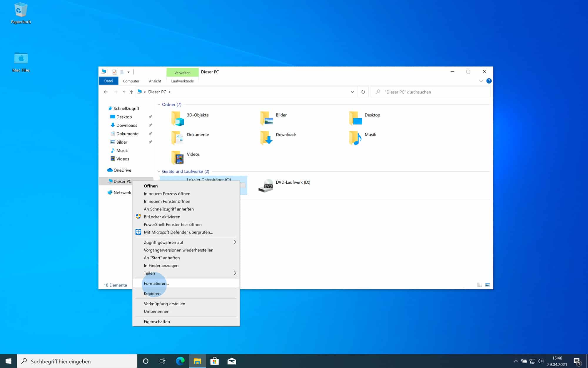Navigate back with the back arrow
Screen dimensions: 588x368
[106, 92]
